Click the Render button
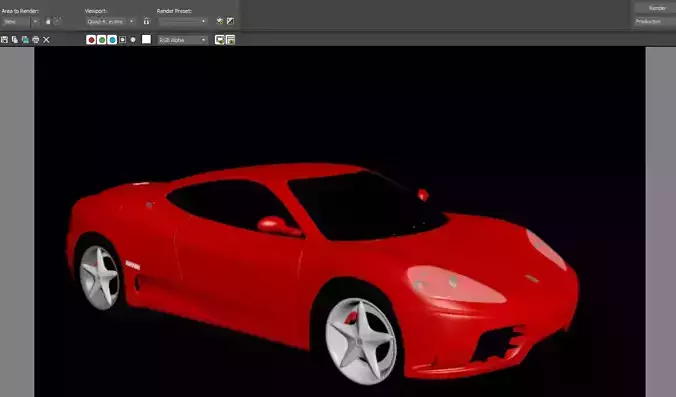This screenshot has width=676, height=397. click(x=656, y=8)
